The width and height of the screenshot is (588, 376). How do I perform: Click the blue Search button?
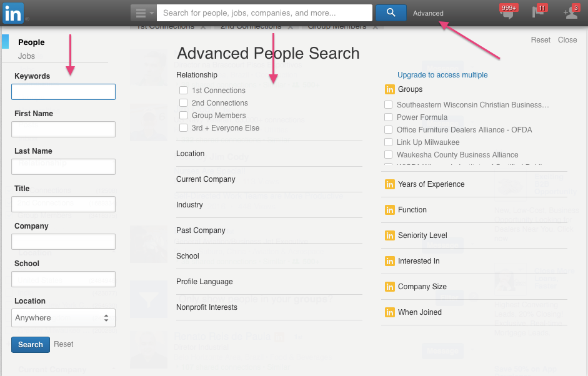click(31, 345)
